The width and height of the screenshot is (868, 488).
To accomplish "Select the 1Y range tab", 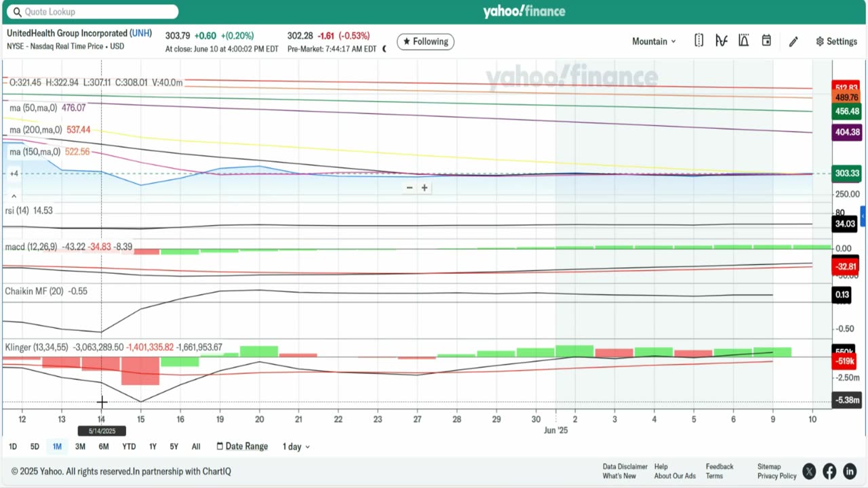I will 153,447.
